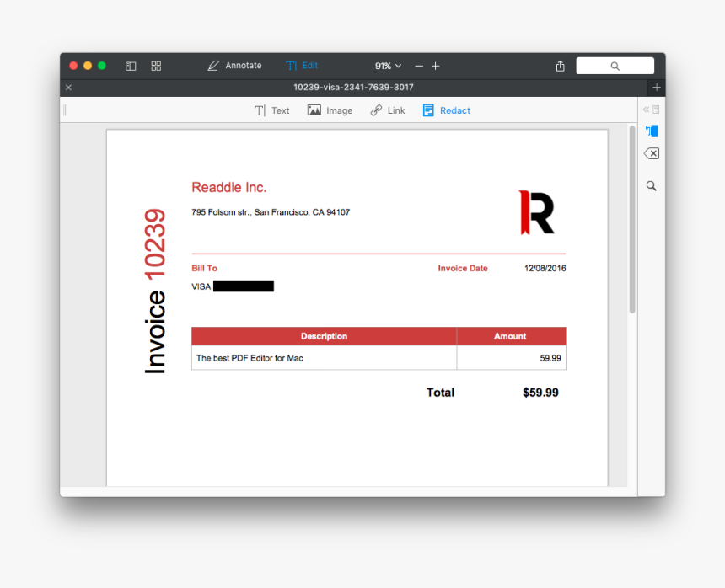
Task: Choose the text redaction mode icon
Action: click(652, 131)
